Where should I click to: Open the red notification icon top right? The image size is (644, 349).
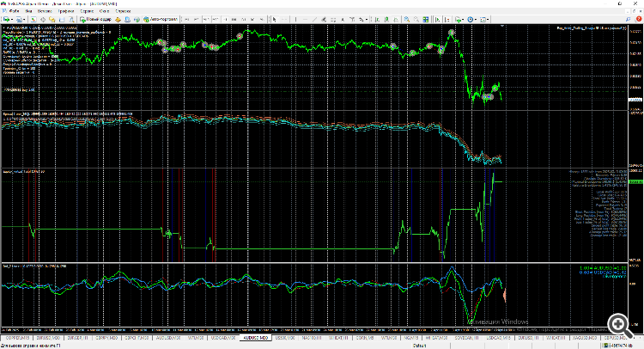click(x=639, y=19)
